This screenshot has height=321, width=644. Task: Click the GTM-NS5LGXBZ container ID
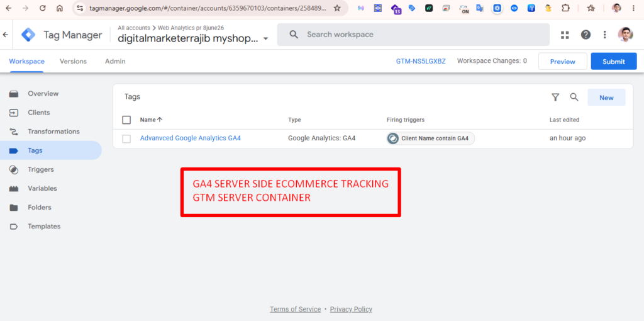pos(421,61)
